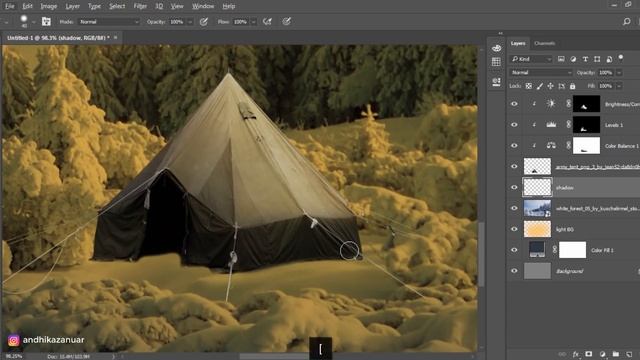640x360 pixels.
Task: Open the Swatches grid panel icon
Action: pos(496,62)
